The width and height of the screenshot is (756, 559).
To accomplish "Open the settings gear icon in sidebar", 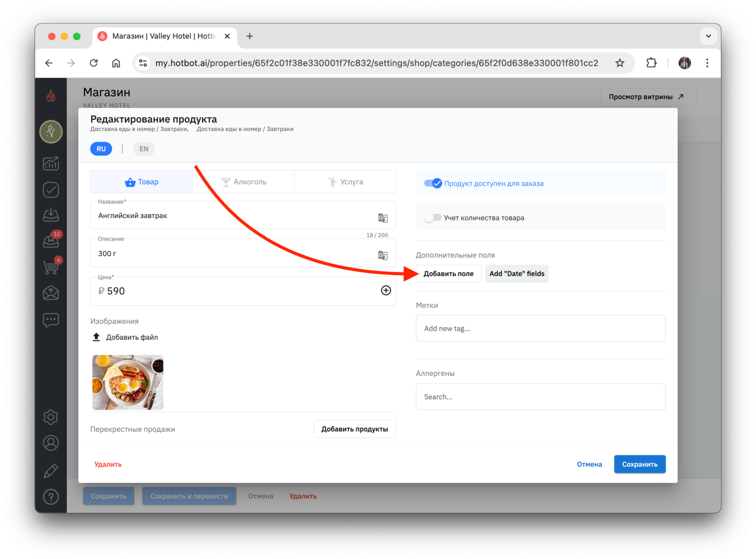I will (51, 417).
